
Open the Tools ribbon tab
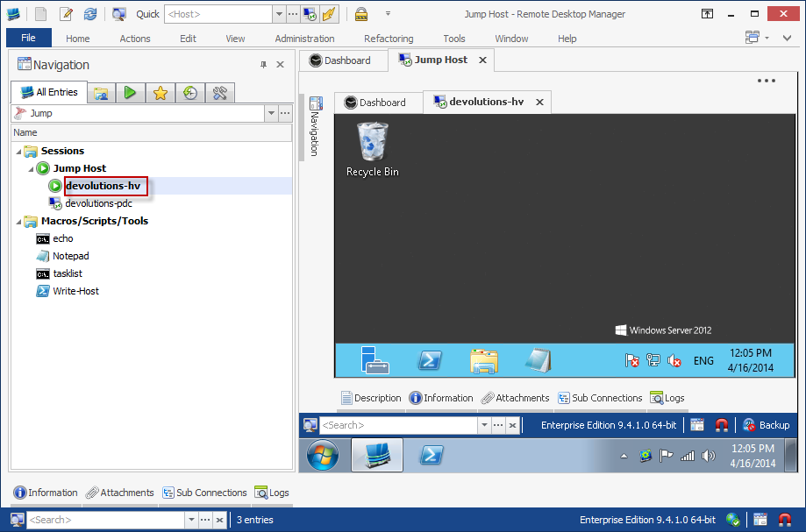click(454, 39)
